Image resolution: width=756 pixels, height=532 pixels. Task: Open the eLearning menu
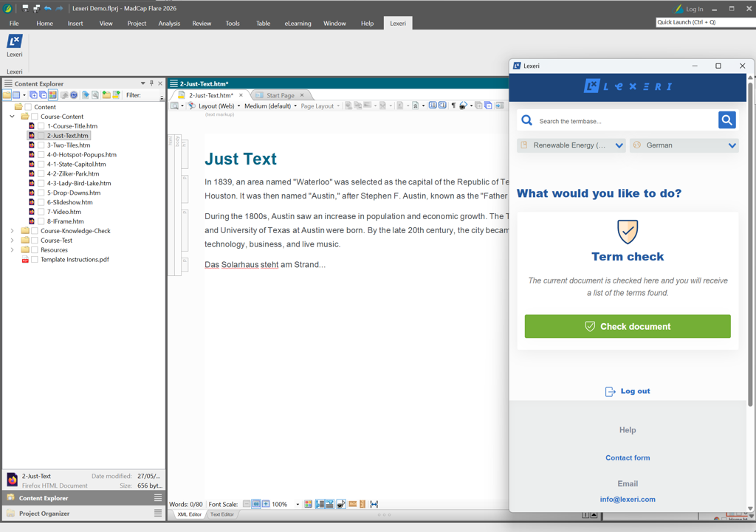pyautogui.click(x=298, y=23)
